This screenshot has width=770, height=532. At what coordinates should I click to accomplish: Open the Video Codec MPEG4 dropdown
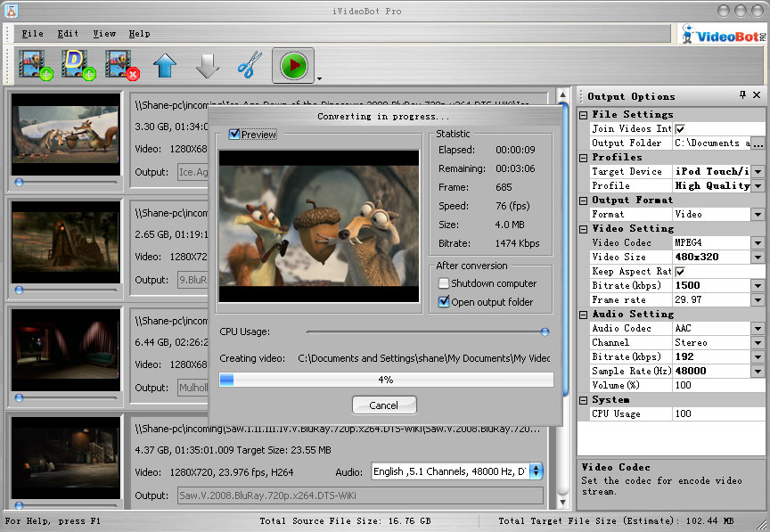pyautogui.click(x=758, y=242)
